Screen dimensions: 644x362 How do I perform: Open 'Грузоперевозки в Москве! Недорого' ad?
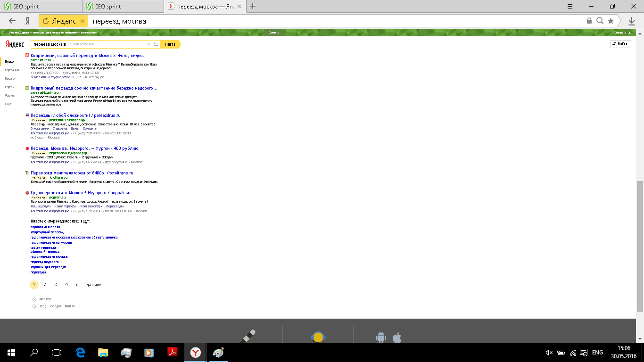[80, 193]
